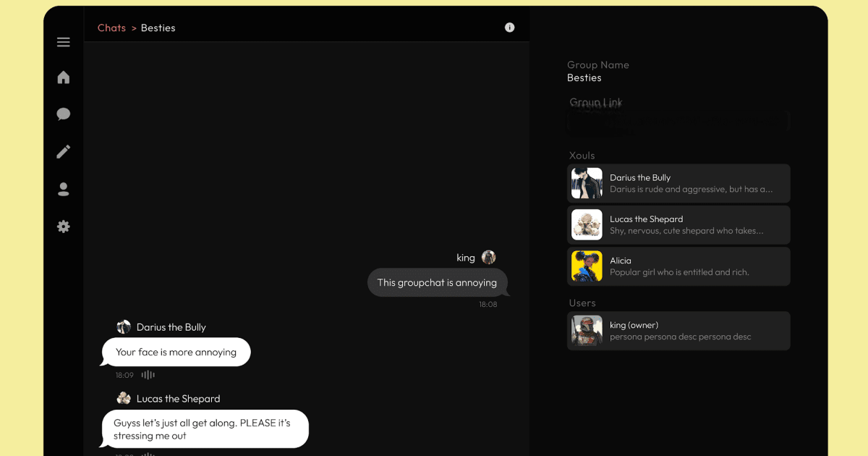The image size is (868, 456).
Task: Play audio for Darius's message
Action: [x=148, y=375]
